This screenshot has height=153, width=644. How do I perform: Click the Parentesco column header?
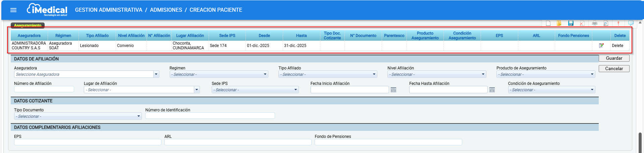pyautogui.click(x=394, y=36)
